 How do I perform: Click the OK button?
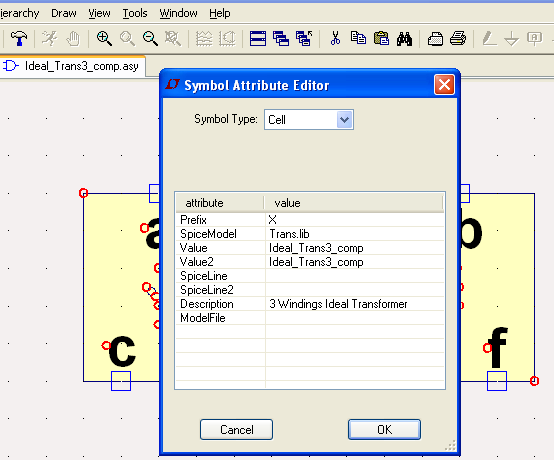point(384,429)
